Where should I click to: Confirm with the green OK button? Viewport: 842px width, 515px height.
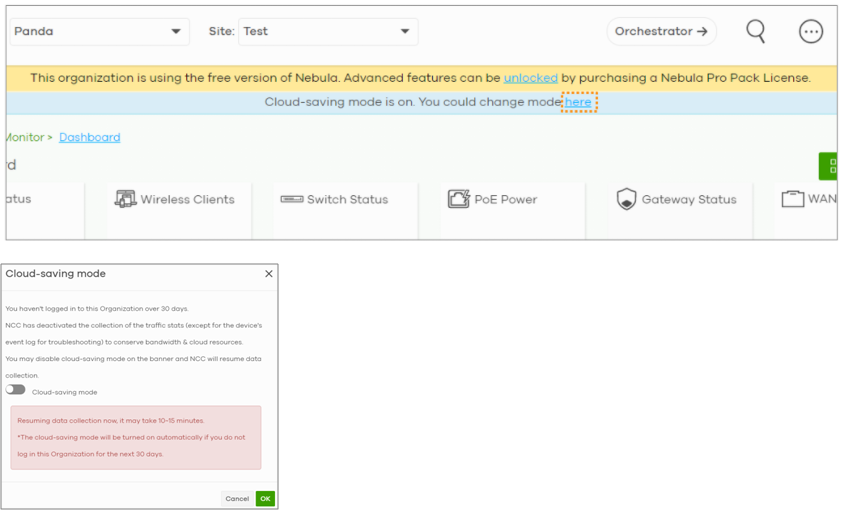pos(264,498)
